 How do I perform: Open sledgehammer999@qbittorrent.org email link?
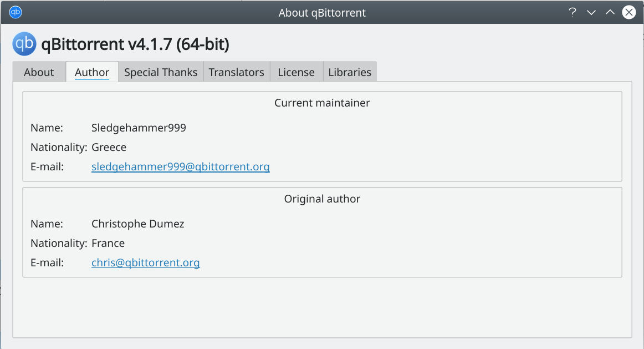click(x=181, y=166)
